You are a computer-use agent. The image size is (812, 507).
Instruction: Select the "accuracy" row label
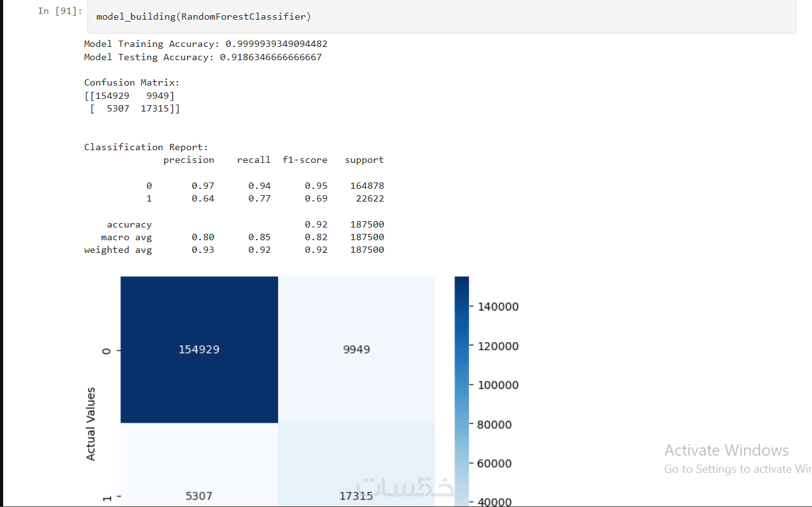tap(129, 224)
